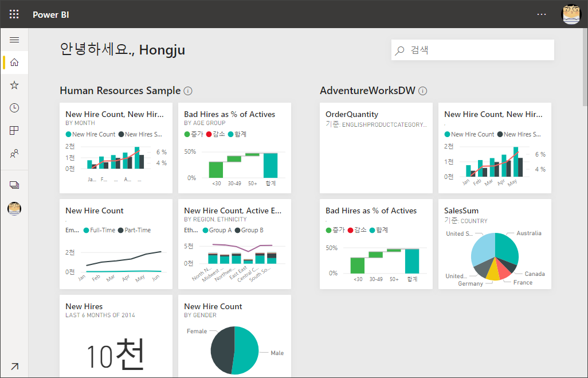Screen dimensions: 588x378
Task: Open New Hire Count BY GENDER tile
Action: point(234,336)
